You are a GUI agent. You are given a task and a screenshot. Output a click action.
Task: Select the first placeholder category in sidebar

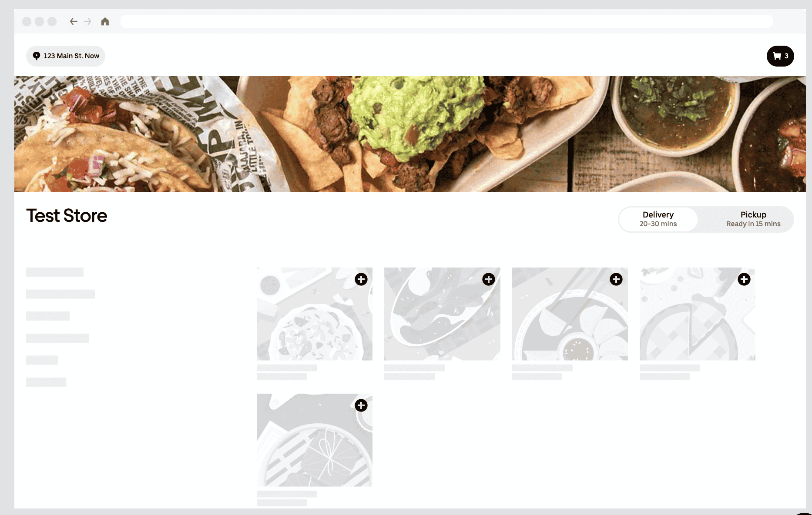click(55, 272)
